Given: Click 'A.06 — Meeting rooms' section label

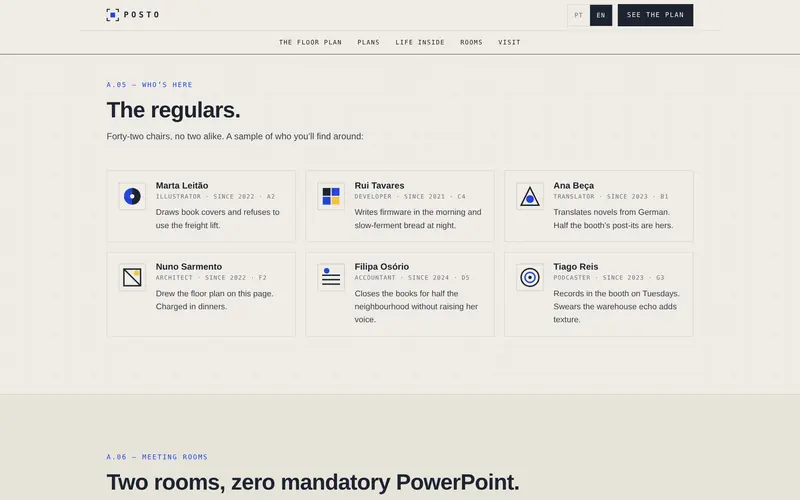Looking at the screenshot, I should [x=157, y=457].
